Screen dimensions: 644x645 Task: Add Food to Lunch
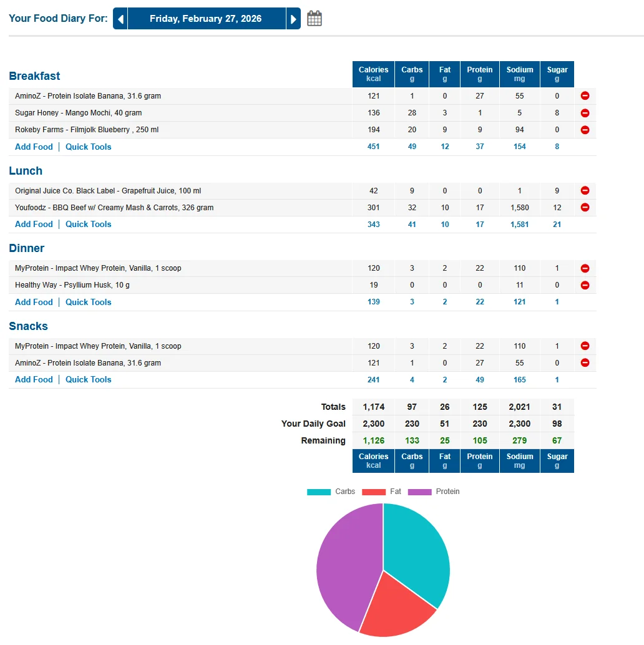[34, 224]
